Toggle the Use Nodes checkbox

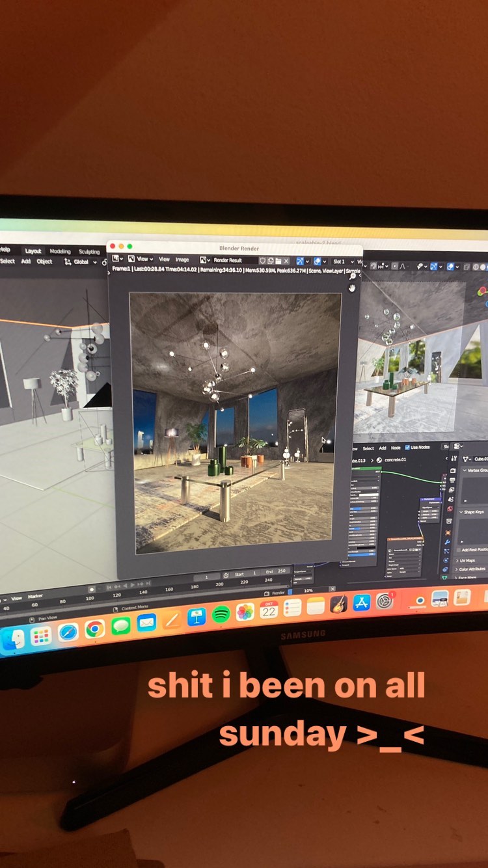click(x=407, y=448)
